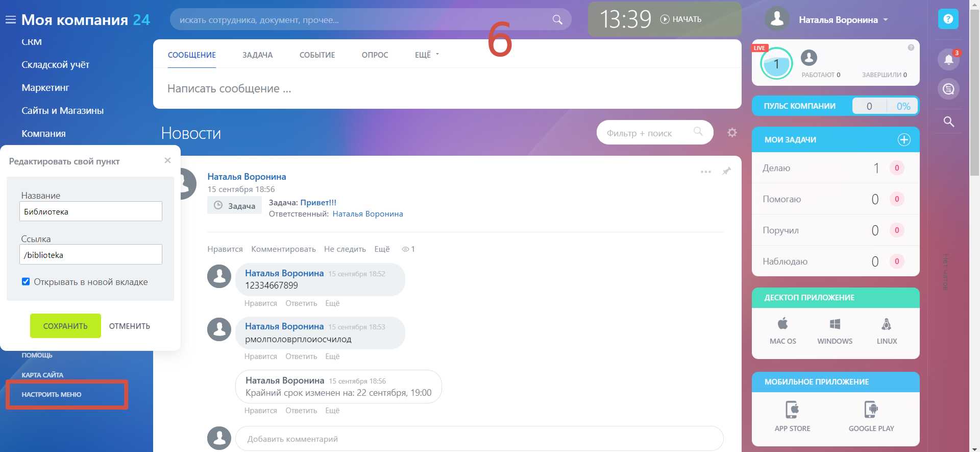Open the hamburger menu icon
This screenshot has width=980, height=452.
[x=11, y=20]
